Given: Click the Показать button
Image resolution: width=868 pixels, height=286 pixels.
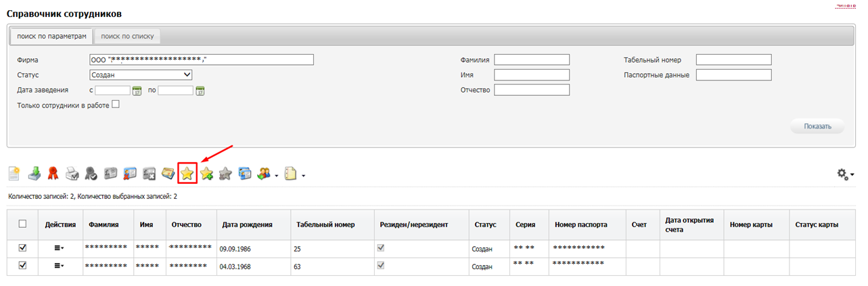Looking at the screenshot, I should click(817, 126).
